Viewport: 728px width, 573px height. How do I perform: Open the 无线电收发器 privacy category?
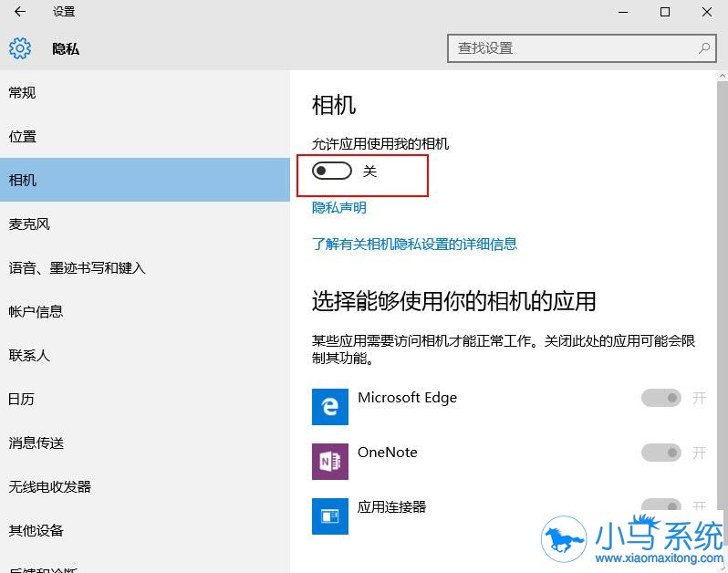[145, 487]
